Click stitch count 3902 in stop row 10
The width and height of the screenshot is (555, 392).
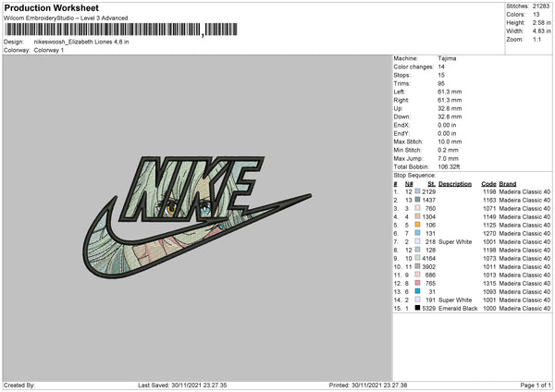coord(428,267)
